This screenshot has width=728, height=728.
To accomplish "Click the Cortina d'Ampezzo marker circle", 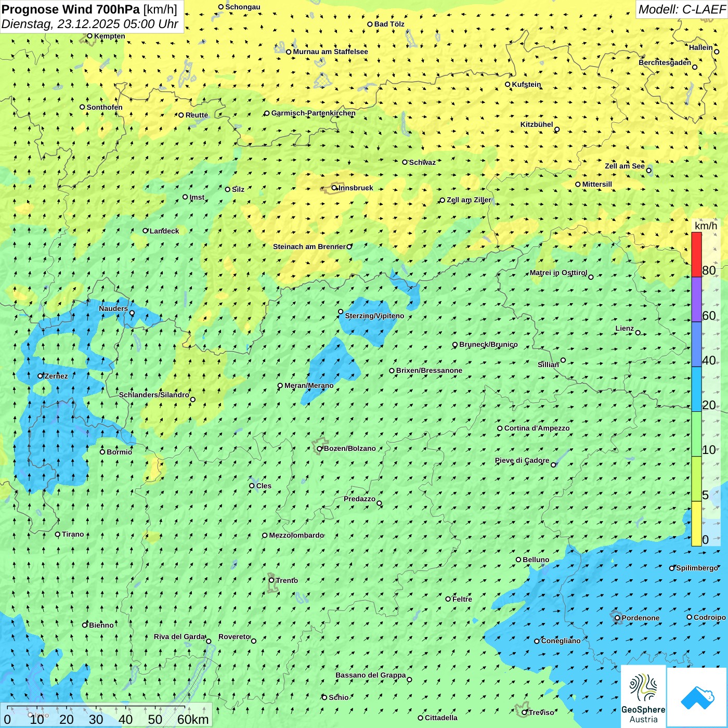I will point(500,428).
